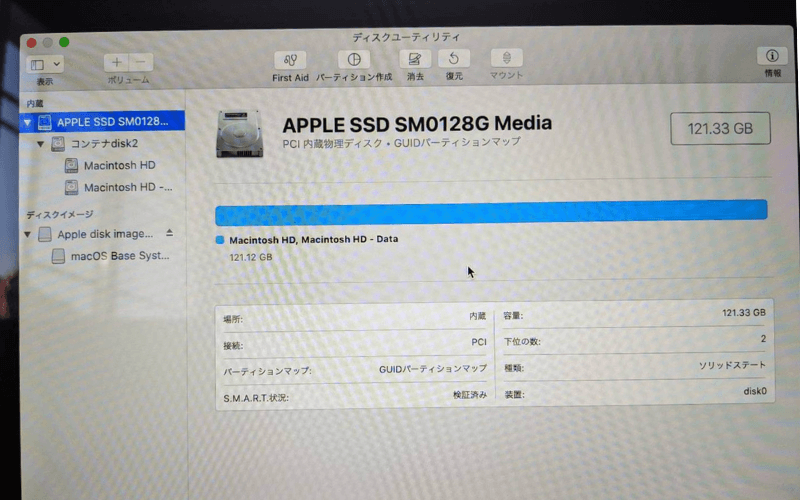
Task: Collapse the コンテナdisk2 disclosure triangle
Action: 40,144
